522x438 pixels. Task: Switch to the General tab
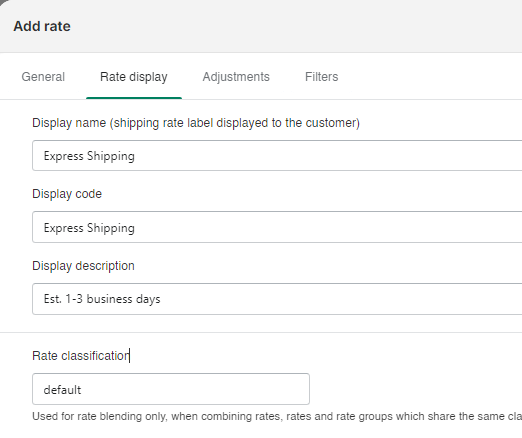(43, 77)
